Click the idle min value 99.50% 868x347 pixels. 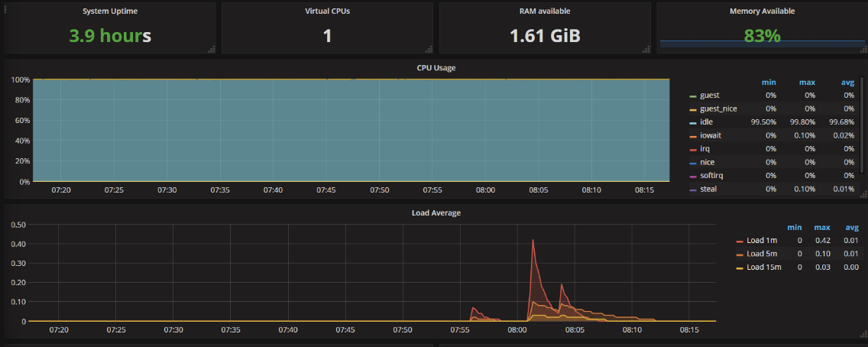(763, 122)
